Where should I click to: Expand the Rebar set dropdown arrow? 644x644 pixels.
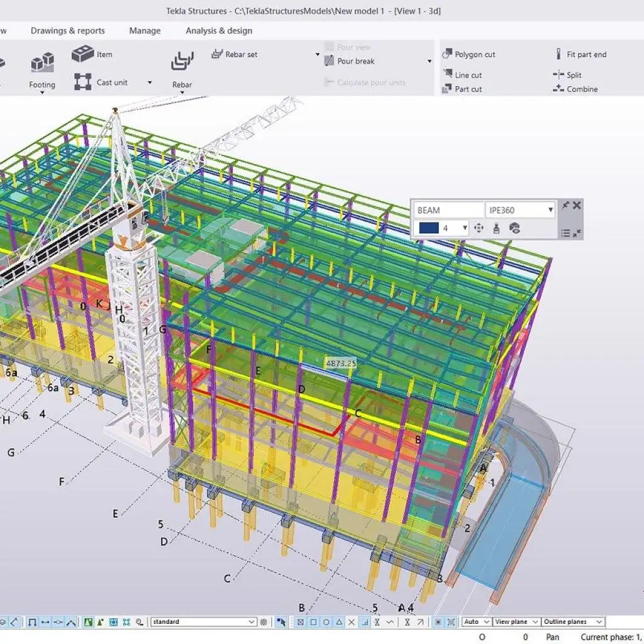tap(317, 54)
